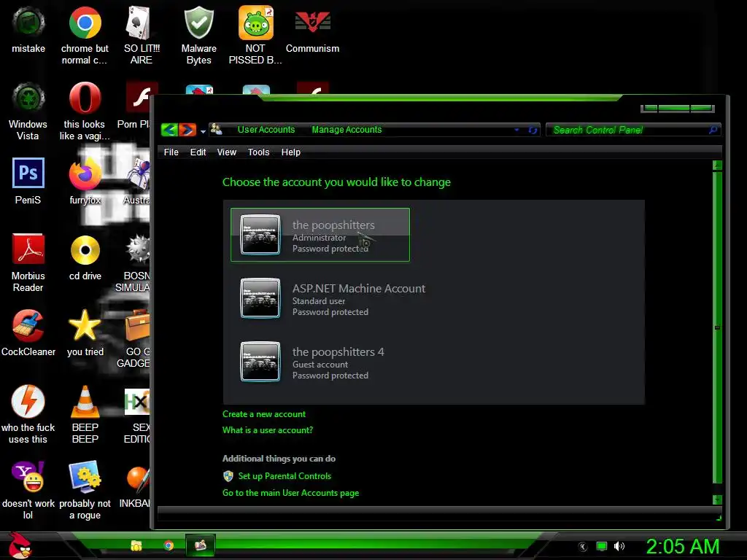Open Chrome from the taskbar
The width and height of the screenshot is (747, 560).
pos(169,545)
